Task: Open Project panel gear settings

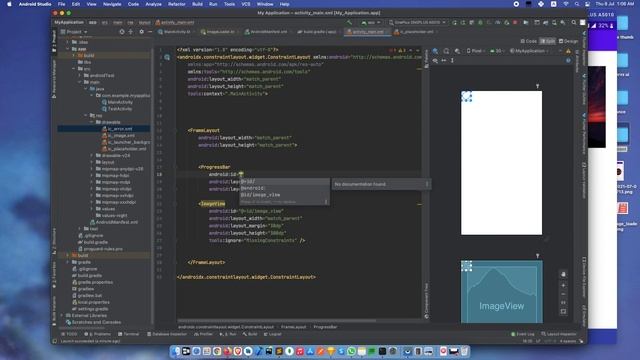Action: pyautogui.click(x=141, y=31)
